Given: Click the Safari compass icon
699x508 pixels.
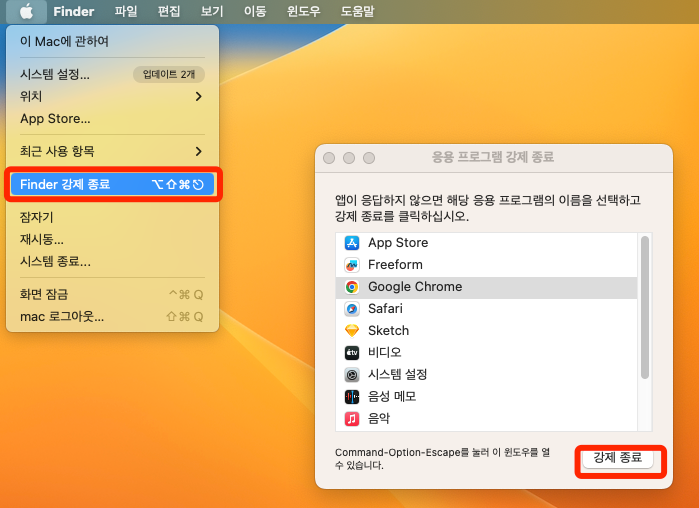Looking at the screenshot, I should [352, 309].
